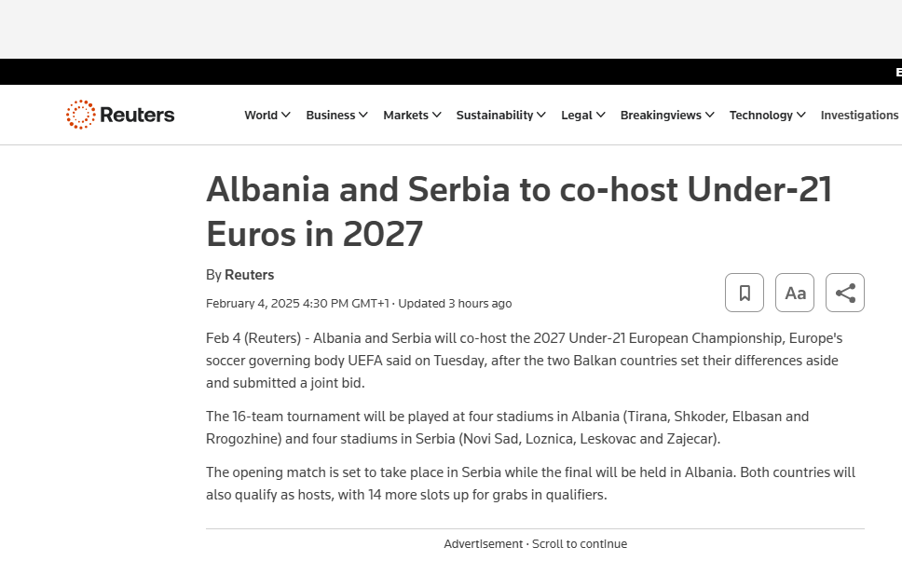Bookmark this article with the save icon

745,293
